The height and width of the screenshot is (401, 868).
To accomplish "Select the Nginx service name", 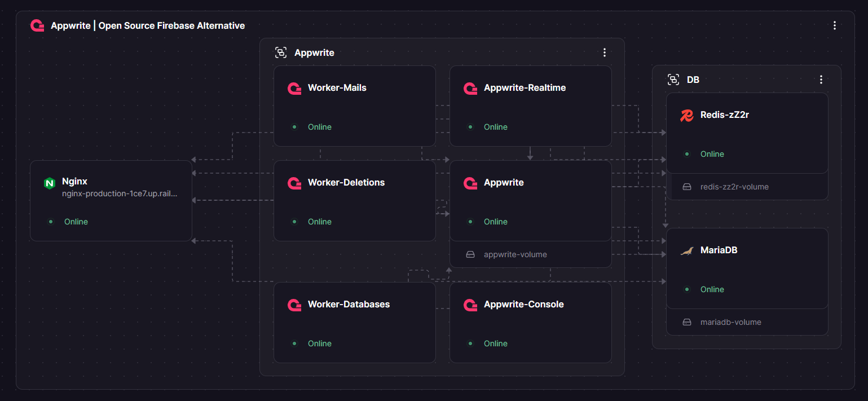I will pyautogui.click(x=74, y=182).
